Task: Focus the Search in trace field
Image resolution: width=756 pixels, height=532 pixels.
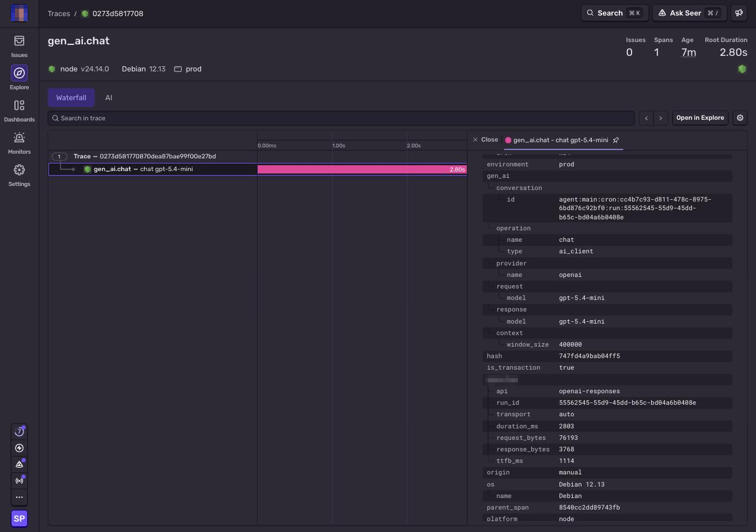Action: tap(341, 118)
